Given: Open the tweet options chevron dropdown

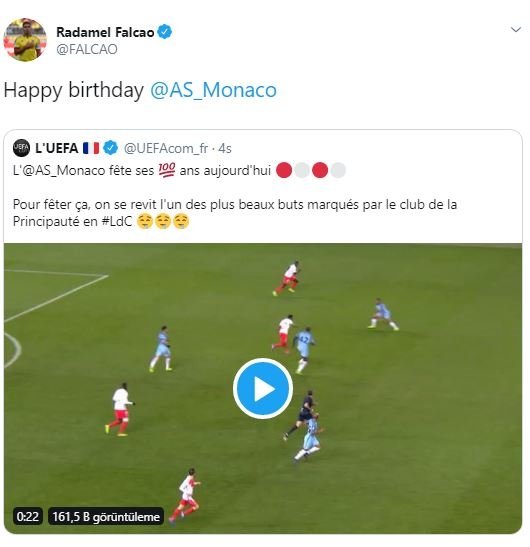Looking at the screenshot, I should [516, 30].
